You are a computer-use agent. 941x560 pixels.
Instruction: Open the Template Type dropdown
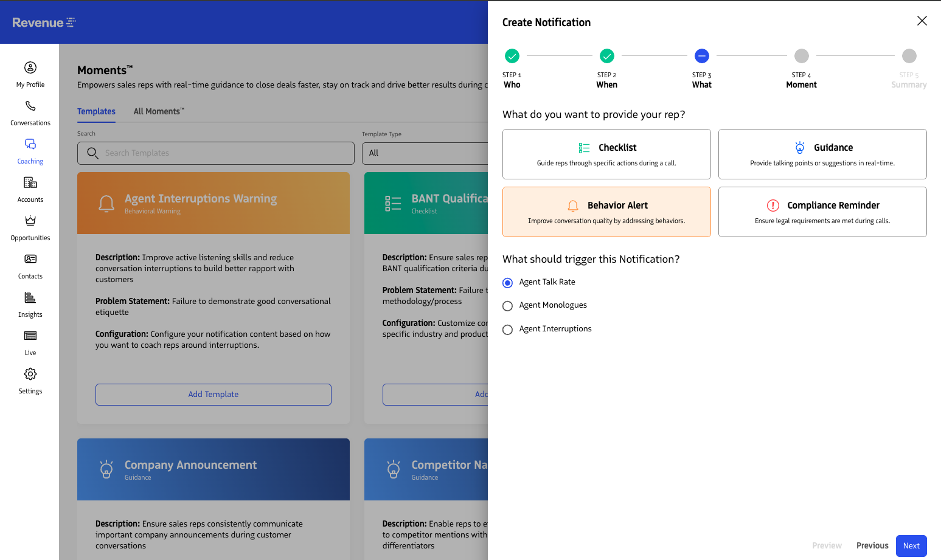click(425, 153)
